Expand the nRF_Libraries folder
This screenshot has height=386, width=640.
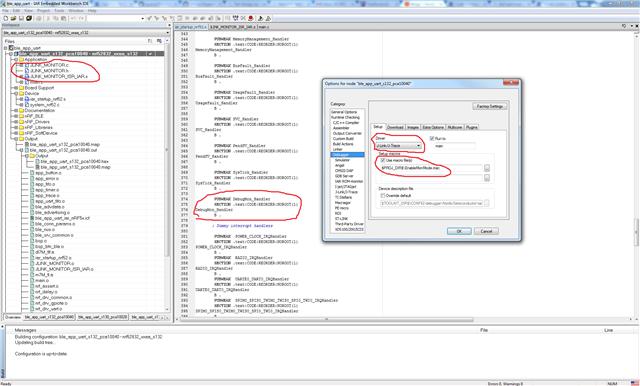click(16, 128)
